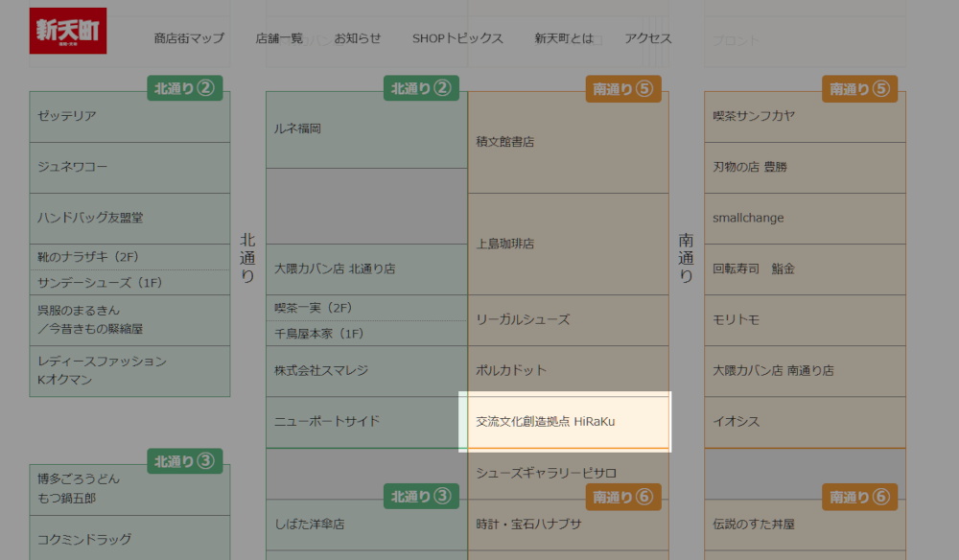
Task: Click the 上島珈琲店 map cell
Action: [566, 243]
